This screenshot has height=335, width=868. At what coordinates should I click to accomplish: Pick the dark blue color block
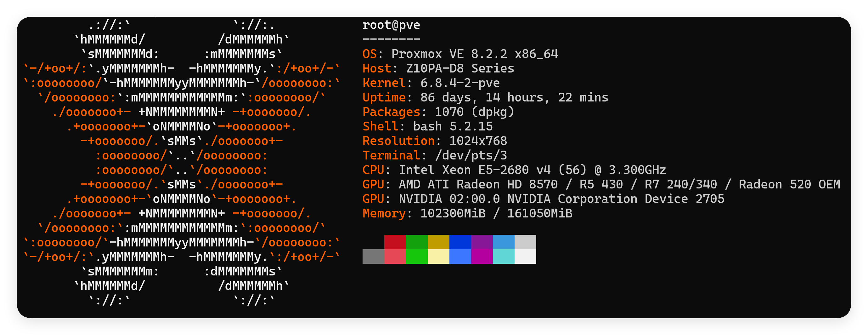pos(460,242)
